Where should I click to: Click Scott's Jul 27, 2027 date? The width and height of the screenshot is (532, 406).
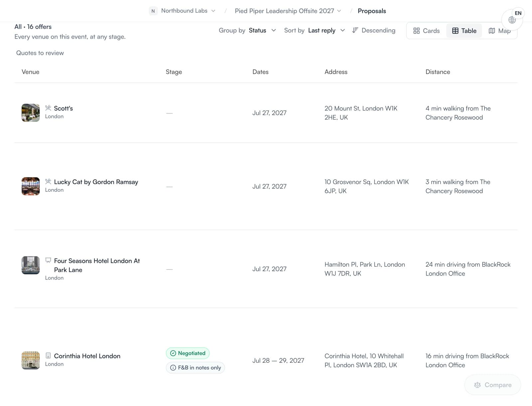point(269,113)
